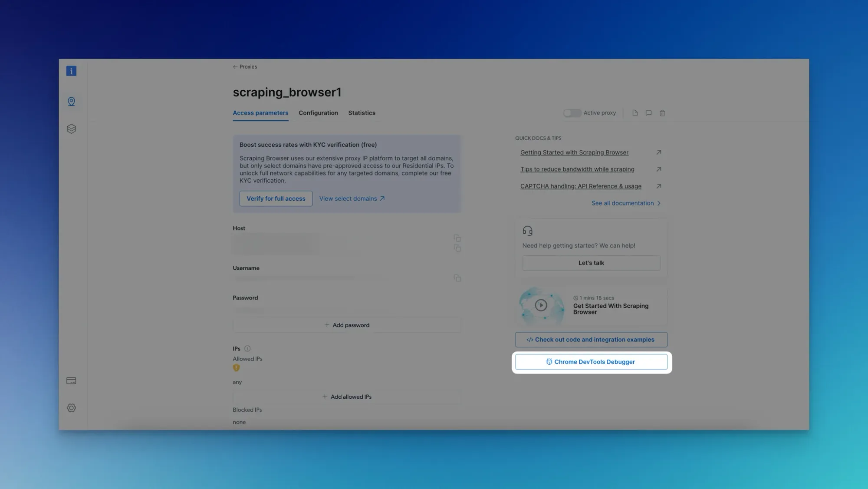Click the location pin sidebar icon

point(71,101)
